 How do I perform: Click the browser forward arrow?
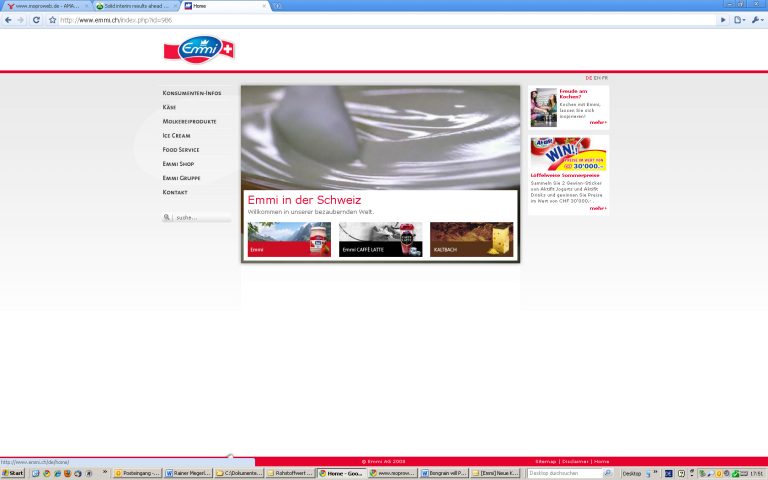pos(21,20)
